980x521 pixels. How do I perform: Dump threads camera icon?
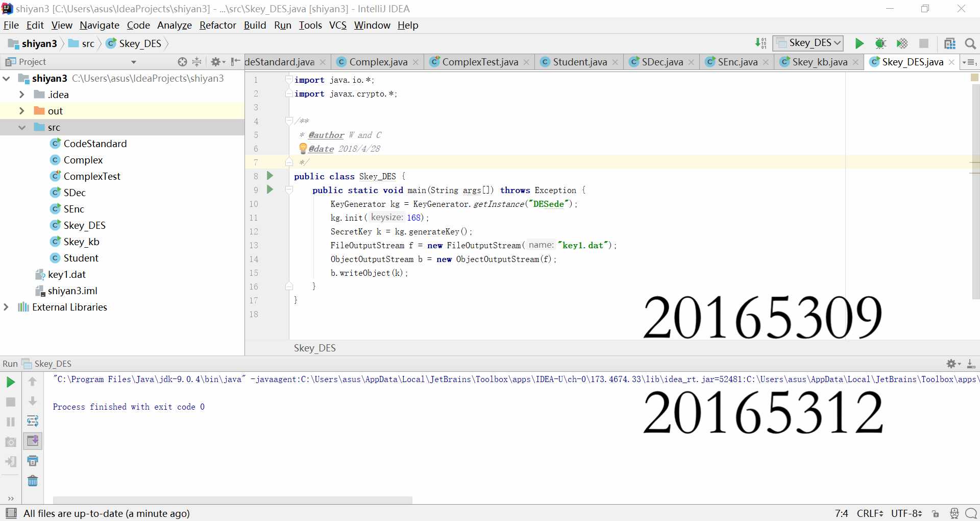(x=10, y=442)
